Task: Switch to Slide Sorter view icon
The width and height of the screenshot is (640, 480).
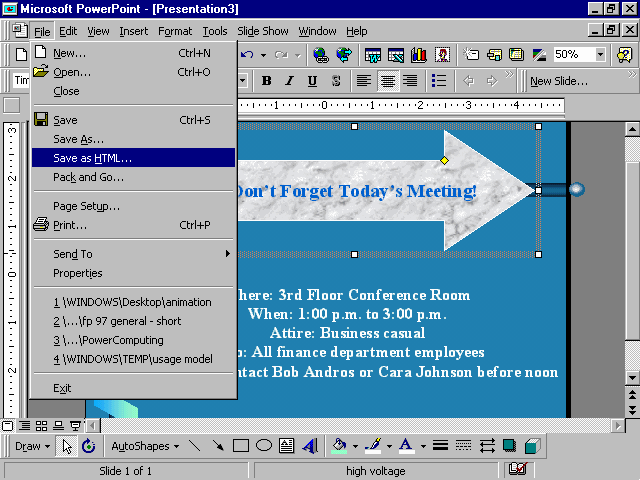Action: click(41, 426)
